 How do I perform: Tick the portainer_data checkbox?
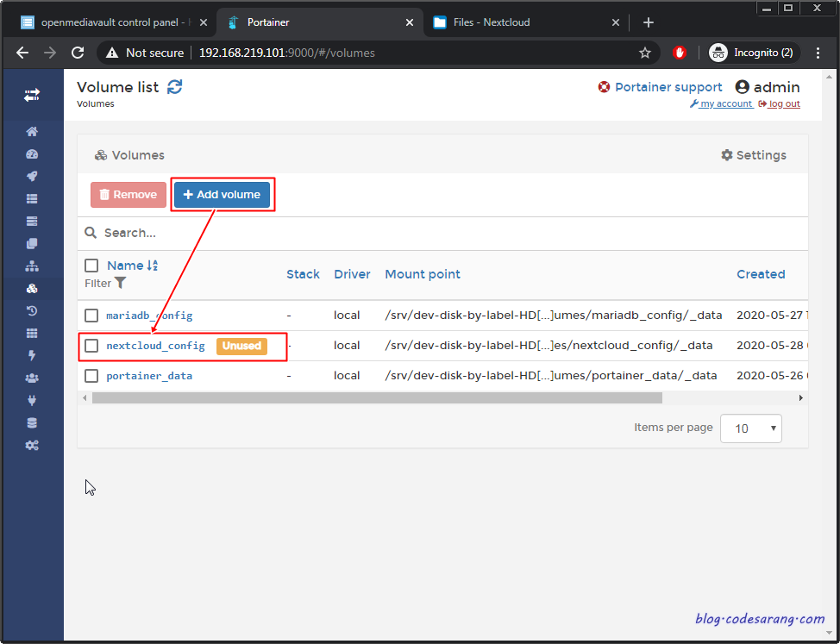91,376
